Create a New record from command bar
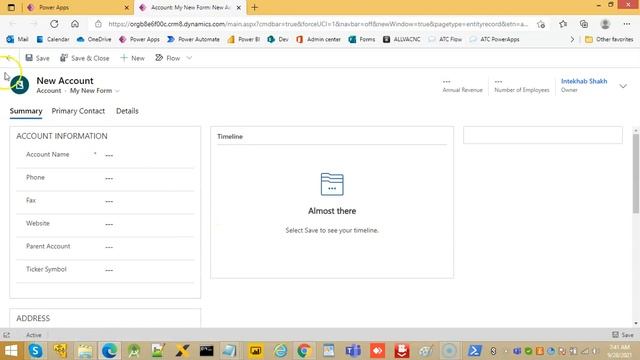This screenshot has width=640, height=360. [132, 58]
